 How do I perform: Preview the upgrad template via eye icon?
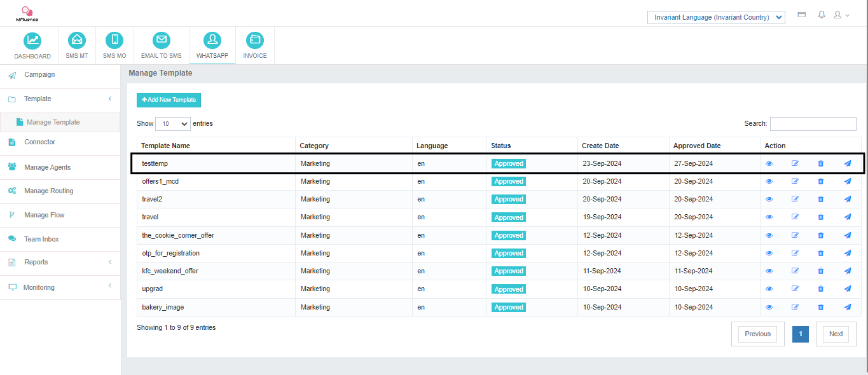tap(769, 289)
